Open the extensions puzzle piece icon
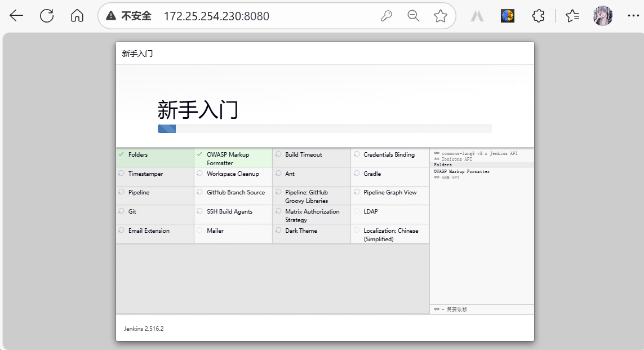The height and width of the screenshot is (350, 644). click(538, 16)
